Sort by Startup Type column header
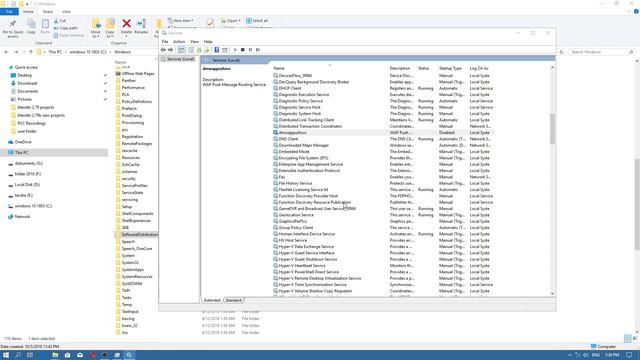The width and height of the screenshot is (640, 360). click(450, 68)
